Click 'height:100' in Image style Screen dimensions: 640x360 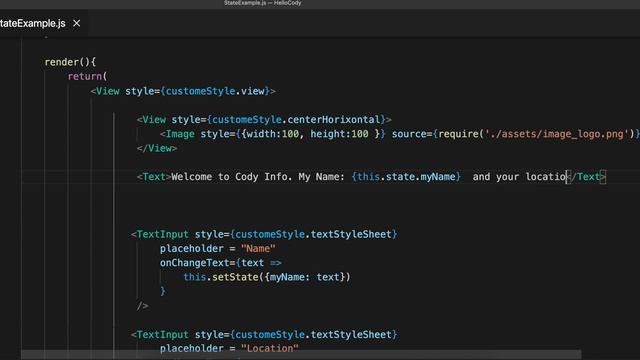tap(339, 134)
